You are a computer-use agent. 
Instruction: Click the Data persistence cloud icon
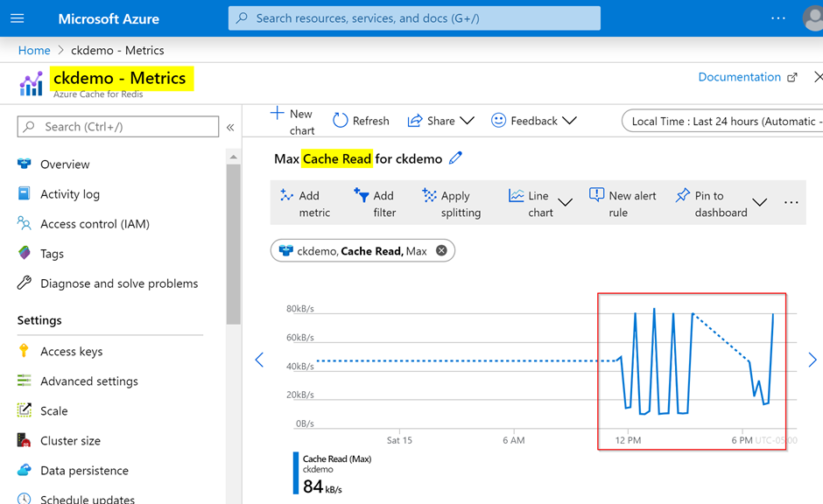tap(25, 470)
